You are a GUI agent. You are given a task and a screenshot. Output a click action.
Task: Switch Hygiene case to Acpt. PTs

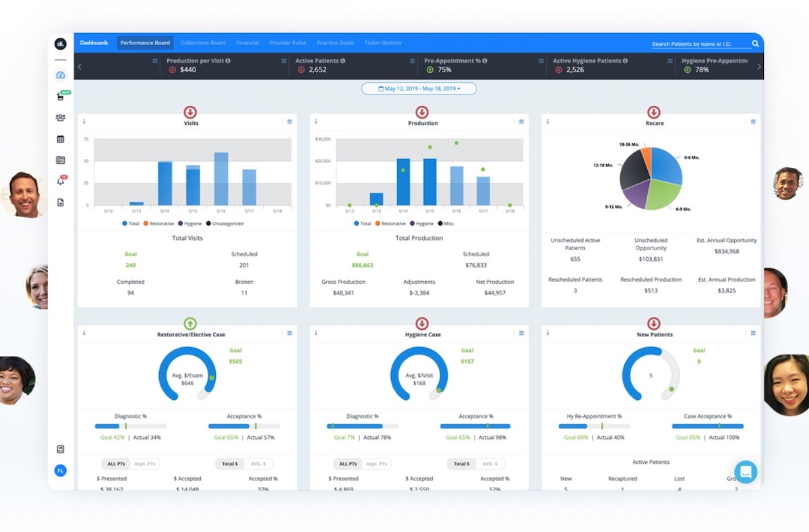click(377, 464)
